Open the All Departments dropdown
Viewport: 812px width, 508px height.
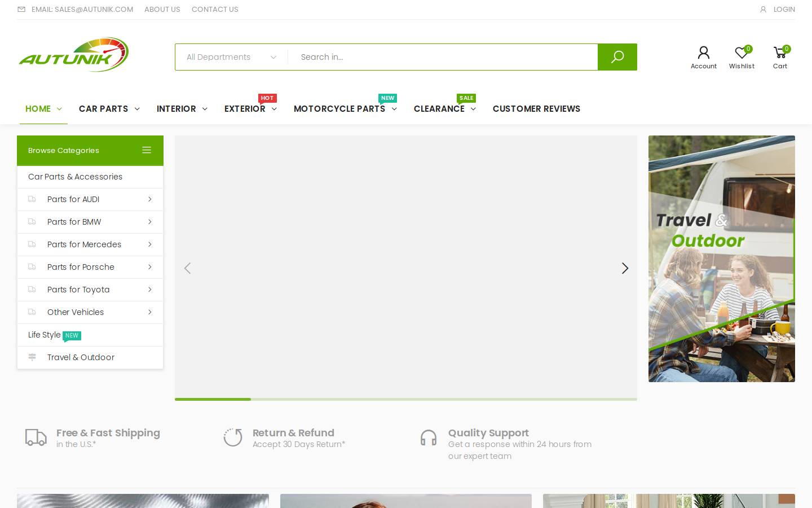point(232,57)
